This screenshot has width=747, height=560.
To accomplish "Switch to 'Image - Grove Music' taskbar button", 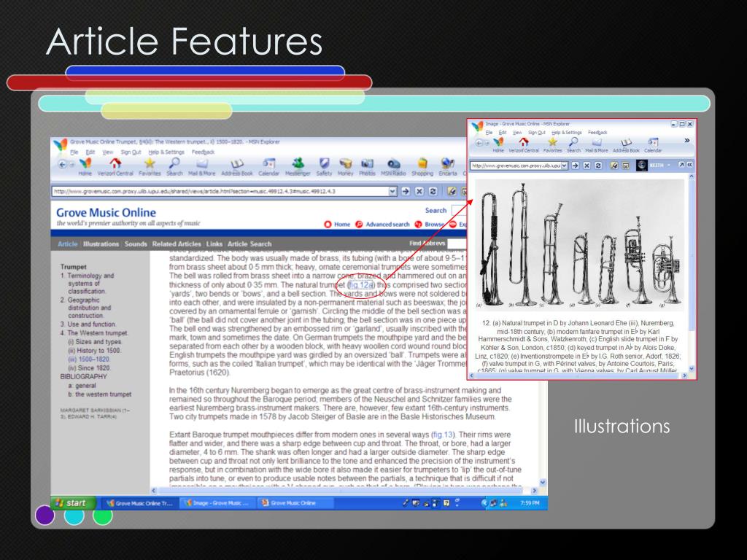I will pos(217,503).
